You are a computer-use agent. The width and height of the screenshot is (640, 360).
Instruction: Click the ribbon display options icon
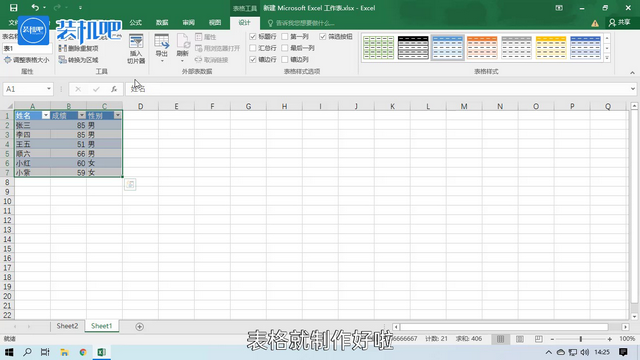click(x=559, y=8)
